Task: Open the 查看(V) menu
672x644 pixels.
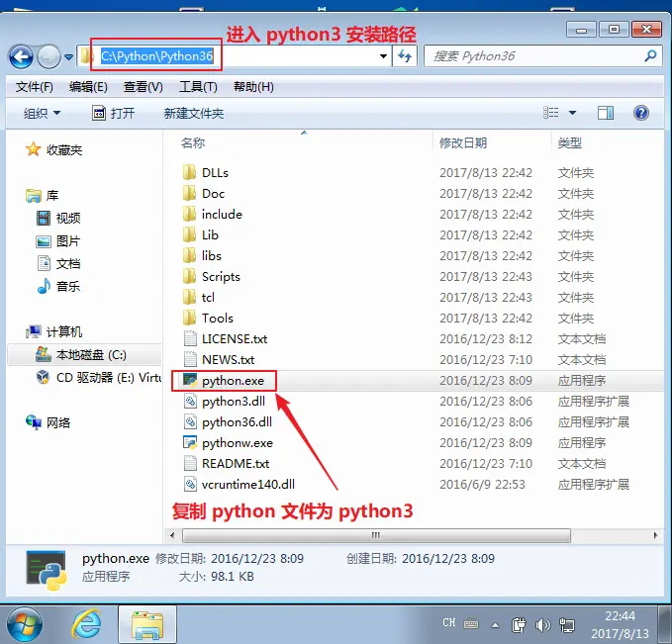Action: pos(144,87)
